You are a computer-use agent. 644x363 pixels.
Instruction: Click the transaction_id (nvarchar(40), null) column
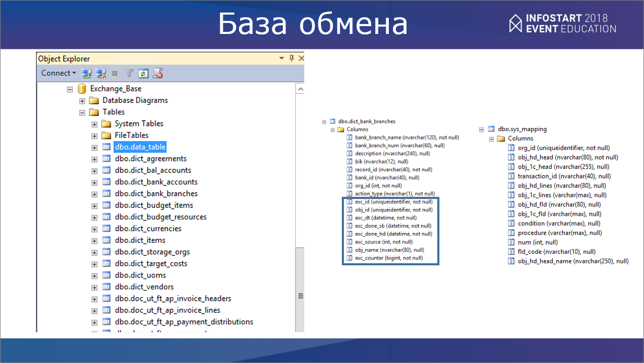[564, 177]
